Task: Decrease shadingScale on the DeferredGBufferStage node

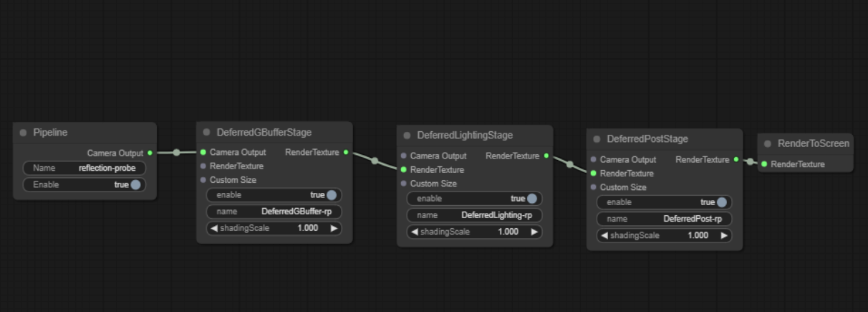Action: click(213, 229)
